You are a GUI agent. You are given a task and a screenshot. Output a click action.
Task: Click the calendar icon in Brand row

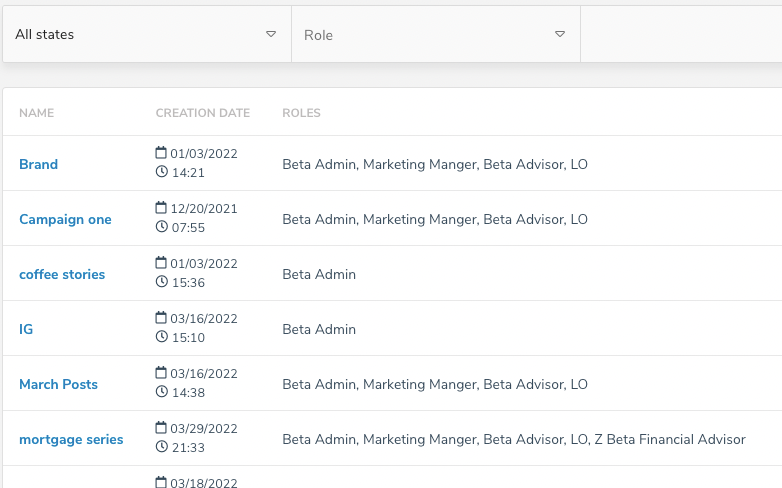point(161,152)
